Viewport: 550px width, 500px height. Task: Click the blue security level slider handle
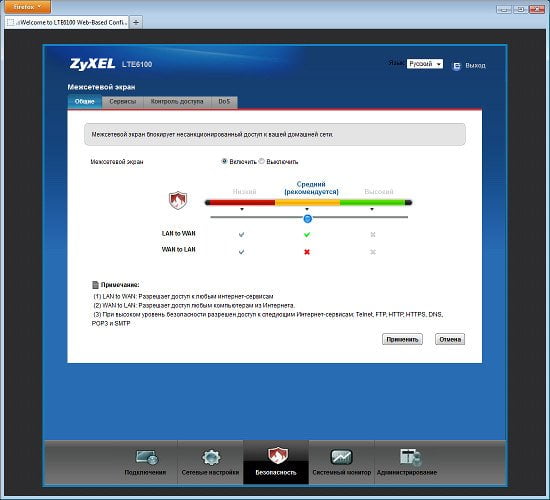pyautogui.click(x=307, y=219)
